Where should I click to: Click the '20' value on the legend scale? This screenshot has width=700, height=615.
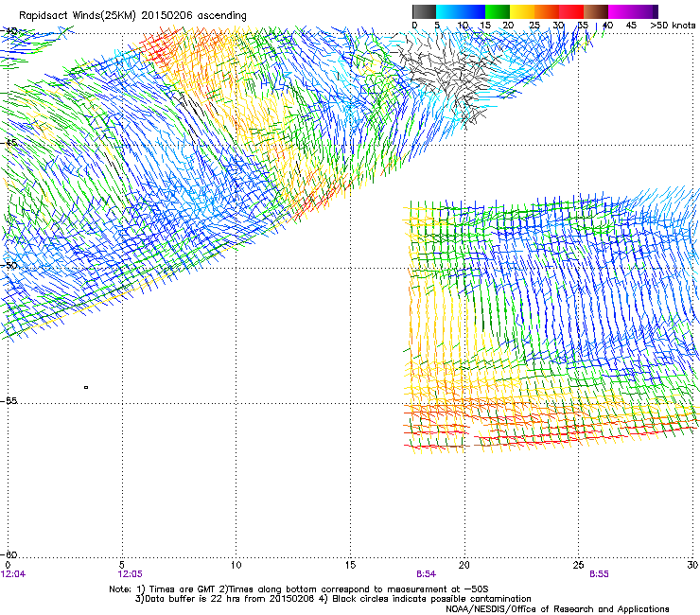pos(508,26)
